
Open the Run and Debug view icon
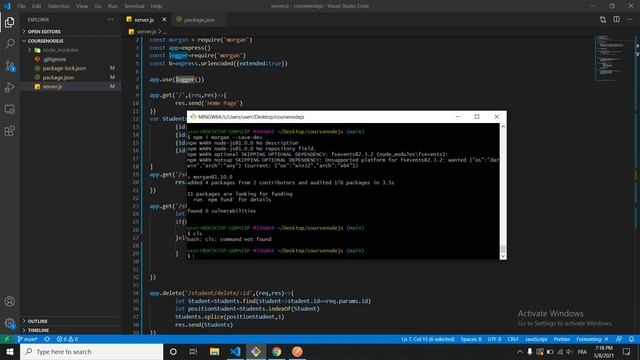(x=10, y=87)
